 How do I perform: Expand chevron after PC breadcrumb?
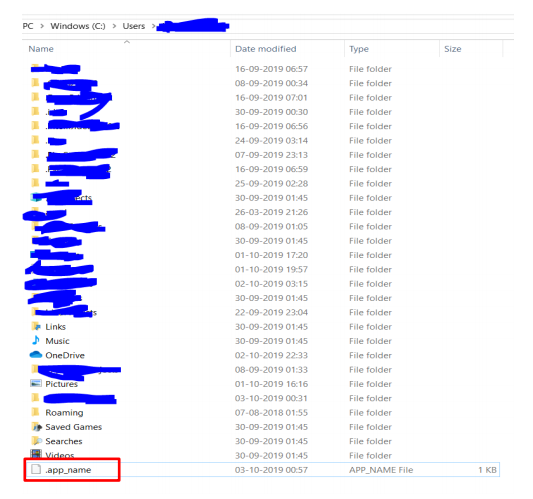42,26
